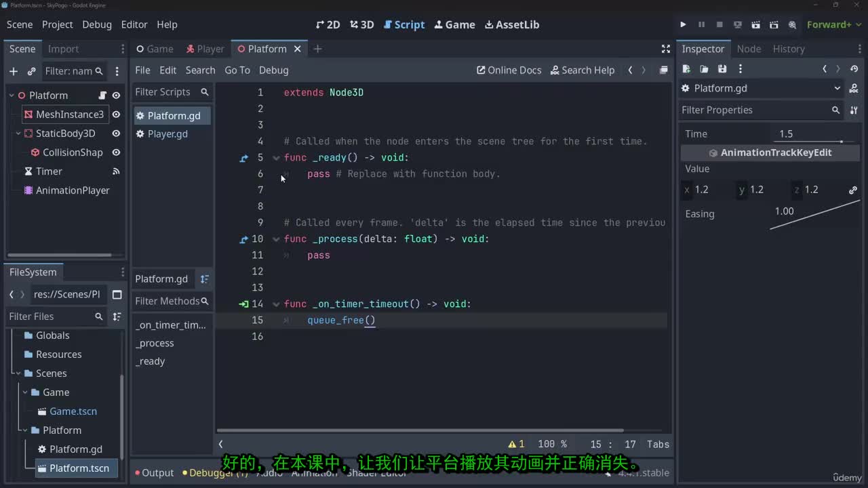The image size is (868, 488).
Task: Add a new child node
Action: [x=13, y=70]
